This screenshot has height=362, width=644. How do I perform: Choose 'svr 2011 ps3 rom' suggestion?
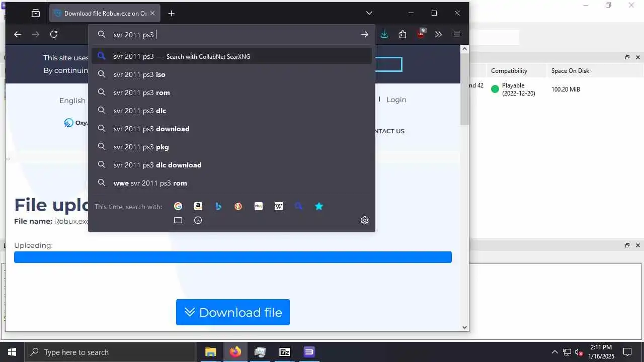pos(231,93)
